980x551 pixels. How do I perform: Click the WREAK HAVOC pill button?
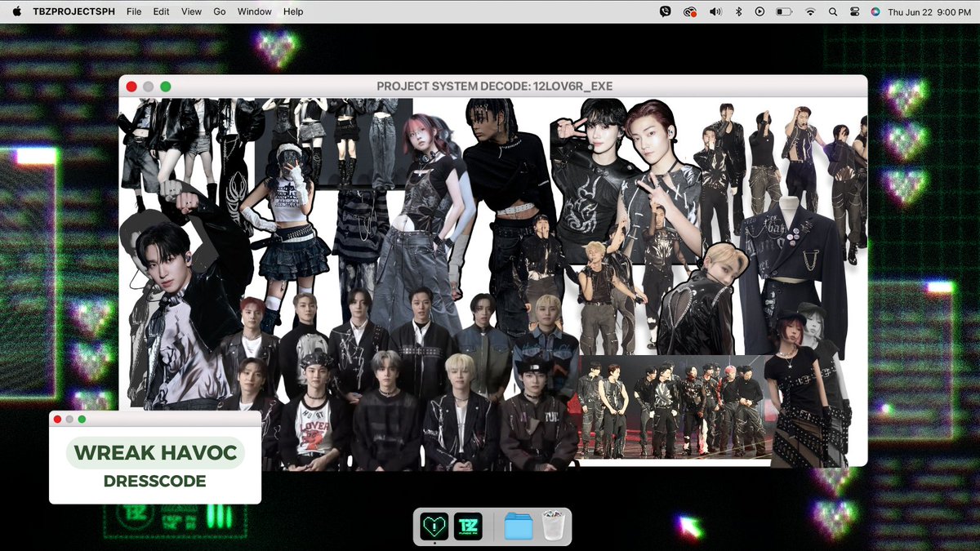155,452
